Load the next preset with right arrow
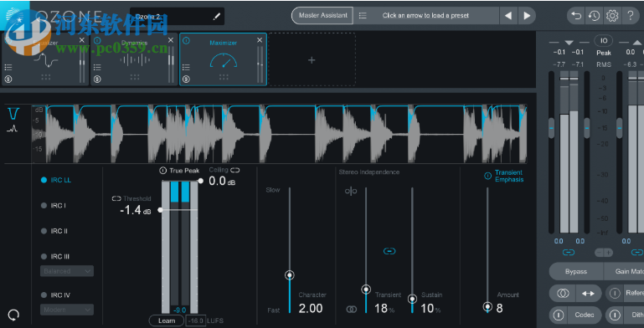The height and width of the screenshot is (328, 644). click(527, 16)
